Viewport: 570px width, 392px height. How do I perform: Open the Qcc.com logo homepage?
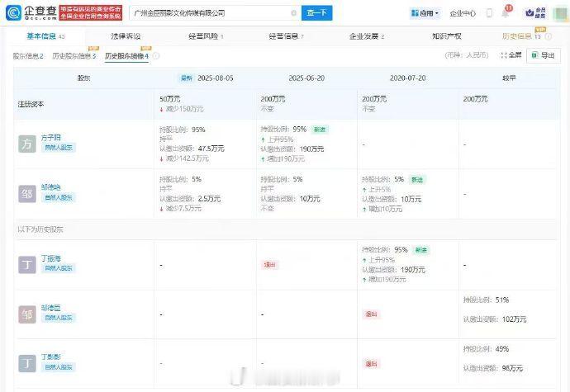tap(31, 12)
